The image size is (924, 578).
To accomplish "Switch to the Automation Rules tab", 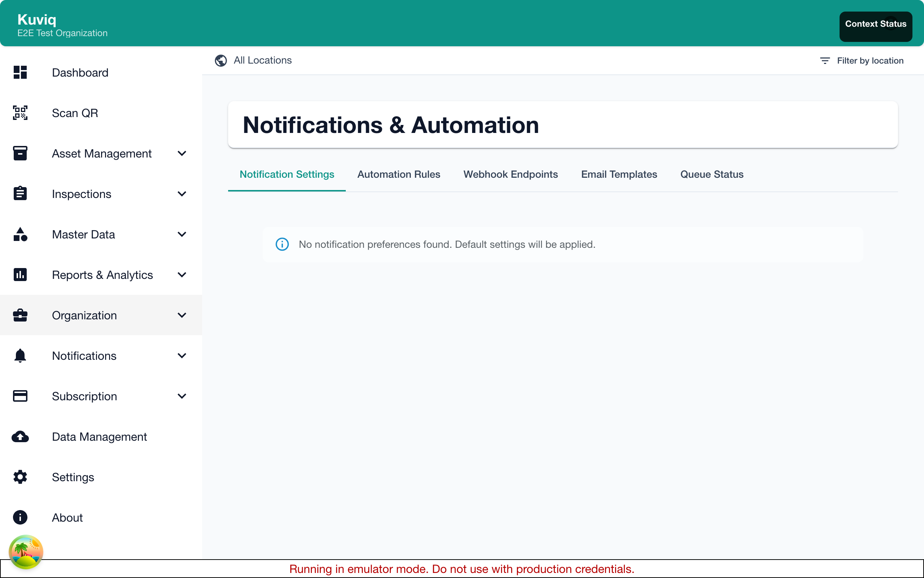I will (x=398, y=174).
